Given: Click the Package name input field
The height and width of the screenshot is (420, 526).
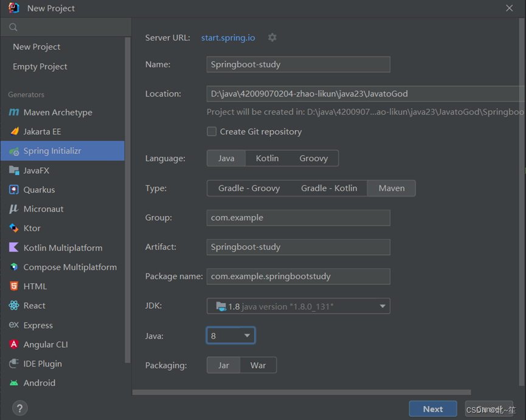Looking at the screenshot, I should coord(298,277).
